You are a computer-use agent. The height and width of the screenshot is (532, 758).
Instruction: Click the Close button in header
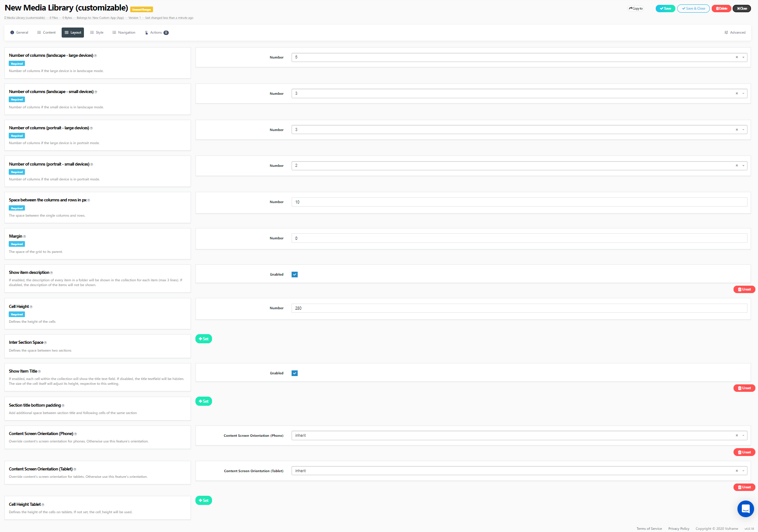(x=742, y=9)
